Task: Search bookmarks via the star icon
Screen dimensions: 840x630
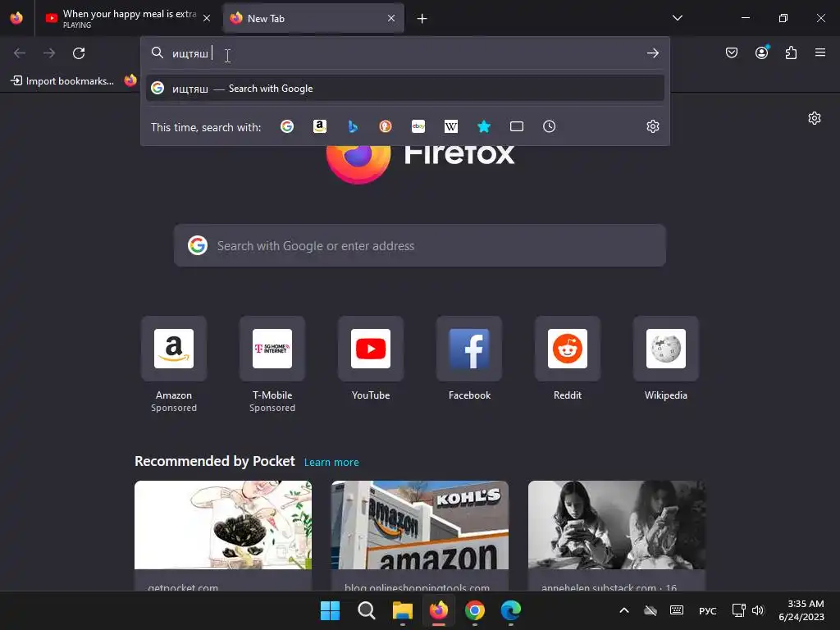Action: (484, 126)
